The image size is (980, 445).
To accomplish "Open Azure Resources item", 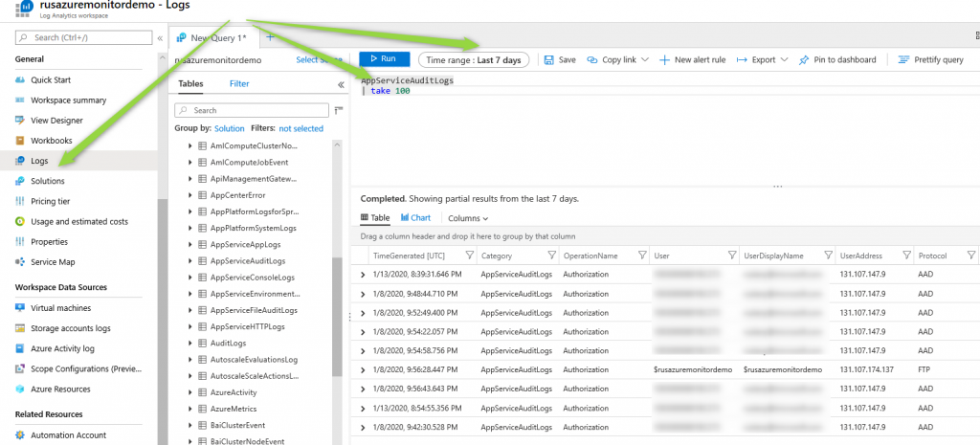I will tap(60, 389).
